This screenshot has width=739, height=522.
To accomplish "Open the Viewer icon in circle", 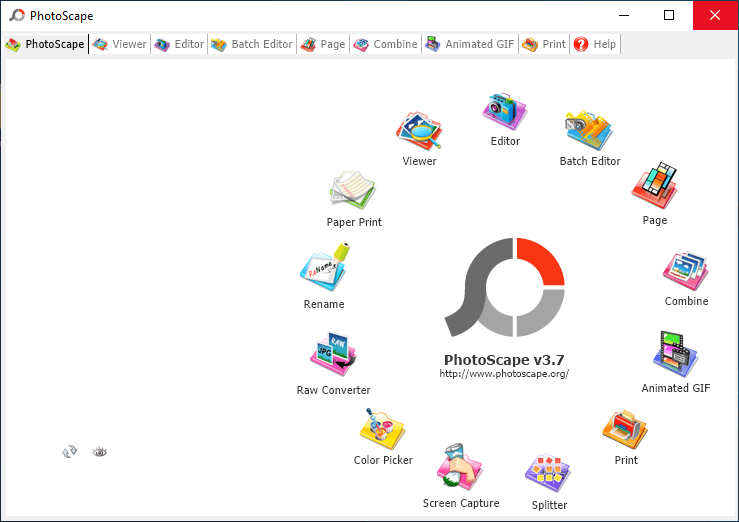I will point(419,132).
